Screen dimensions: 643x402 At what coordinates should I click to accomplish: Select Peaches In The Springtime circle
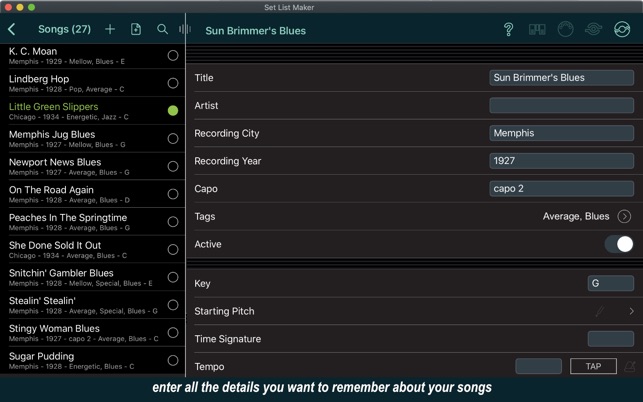click(x=173, y=222)
